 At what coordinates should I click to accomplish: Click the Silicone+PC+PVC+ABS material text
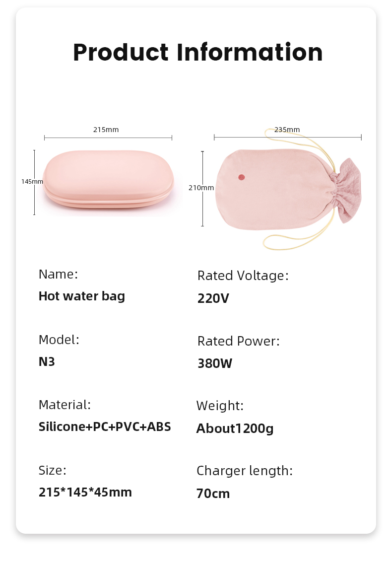point(105,427)
